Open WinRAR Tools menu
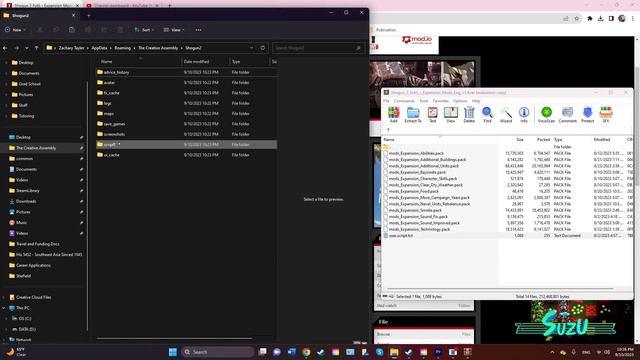This screenshot has height=360, width=640. point(424,101)
